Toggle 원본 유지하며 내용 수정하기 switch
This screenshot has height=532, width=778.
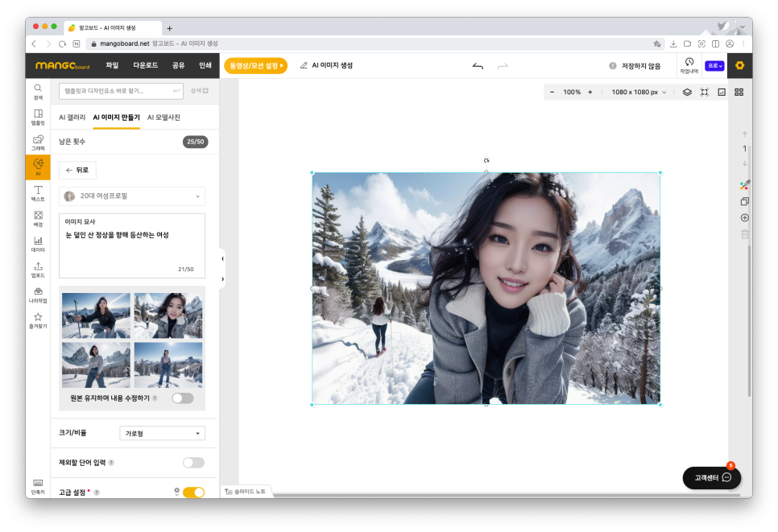coord(183,398)
